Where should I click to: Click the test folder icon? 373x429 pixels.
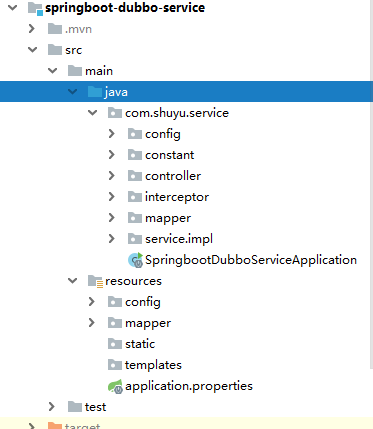pyautogui.click(x=75, y=407)
